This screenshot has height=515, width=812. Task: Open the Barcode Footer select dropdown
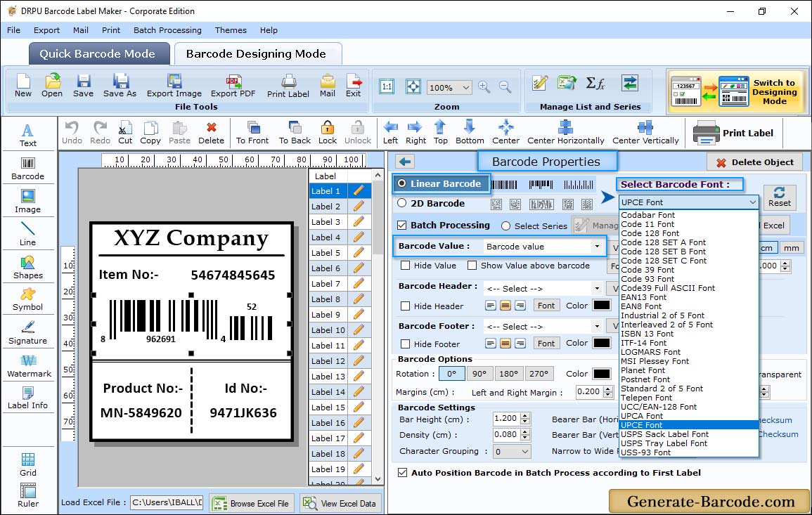[x=597, y=326]
